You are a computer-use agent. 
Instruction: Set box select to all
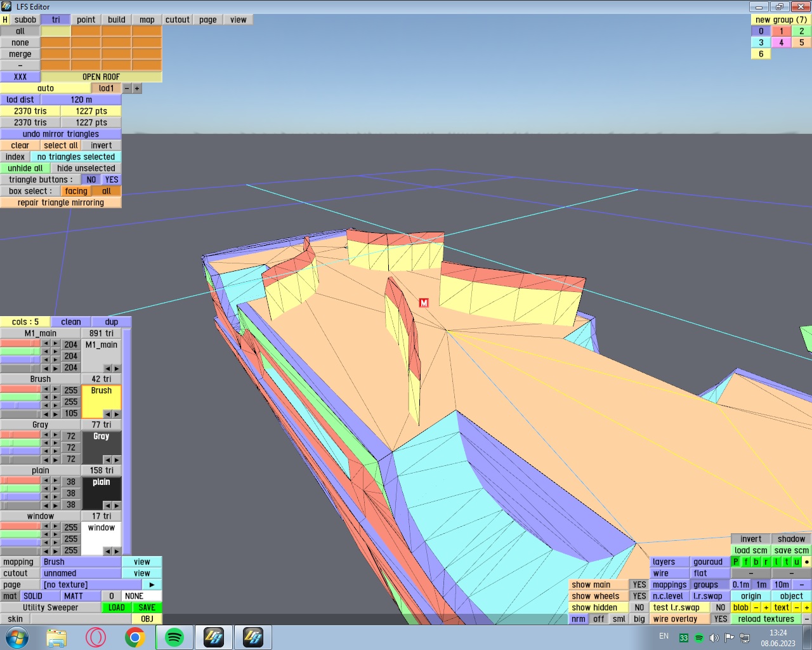click(107, 191)
